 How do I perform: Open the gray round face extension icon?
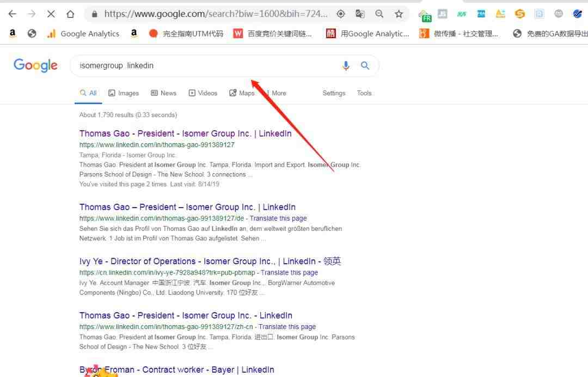559,14
